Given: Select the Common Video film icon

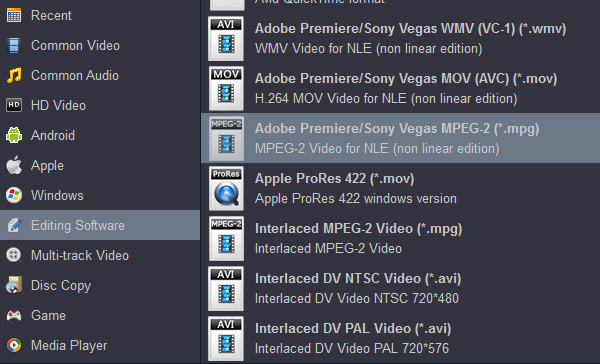Looking at the screenshot, I should click(14, 46).
